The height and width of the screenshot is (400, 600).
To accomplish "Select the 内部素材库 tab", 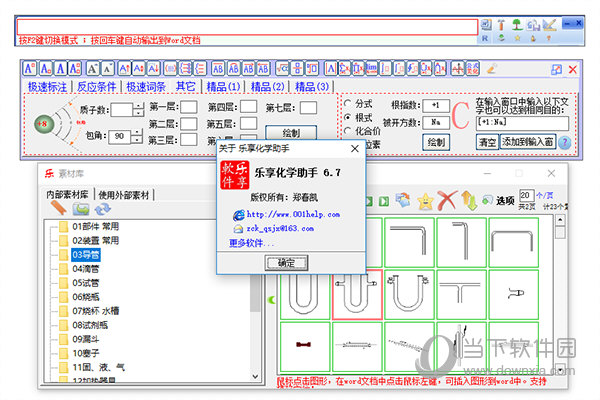I will click(67, 195).
